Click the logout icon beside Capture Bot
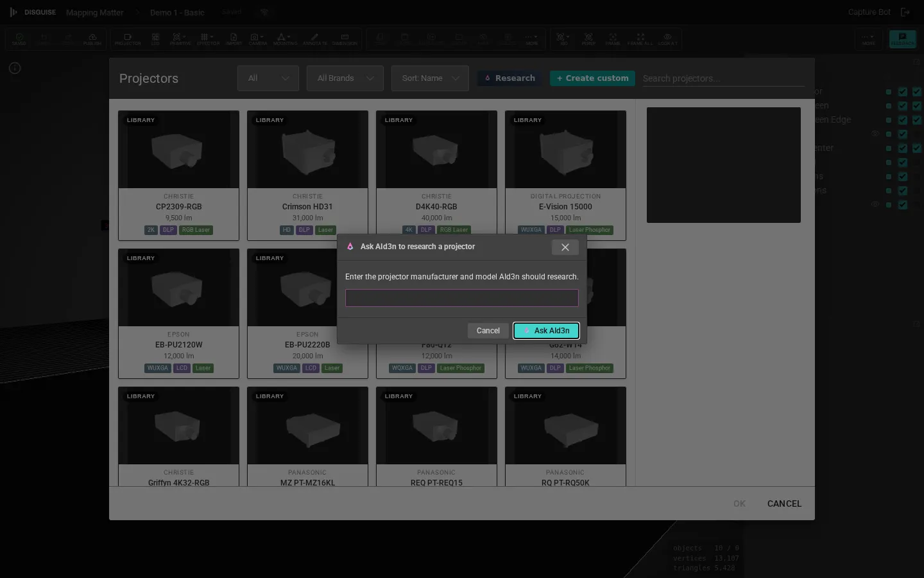Image resolution: width=924 pixels, height=578 pixels. click(905, 12)
